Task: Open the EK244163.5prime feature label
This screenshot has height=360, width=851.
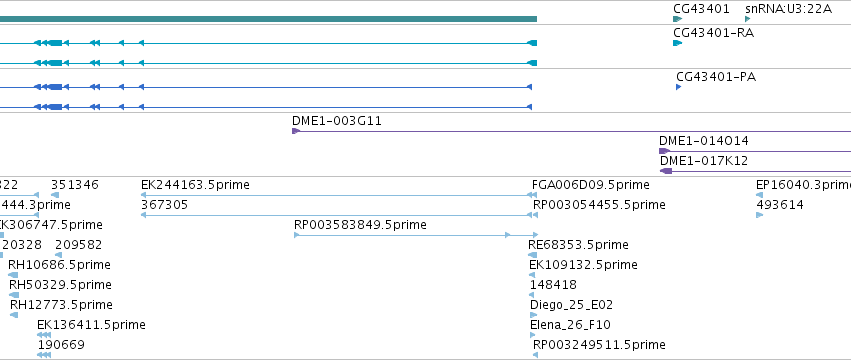Action: tap(195, 185)
